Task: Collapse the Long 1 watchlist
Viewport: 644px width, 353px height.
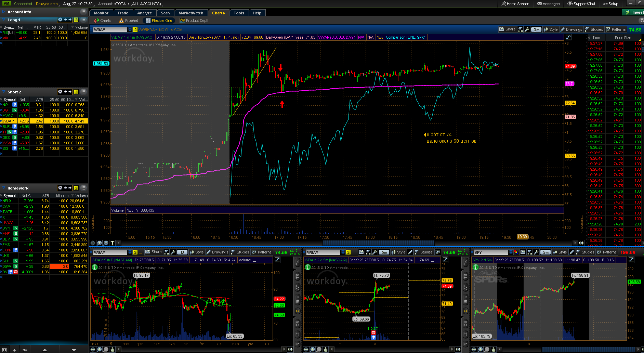Action: click(x=4, y=20)
